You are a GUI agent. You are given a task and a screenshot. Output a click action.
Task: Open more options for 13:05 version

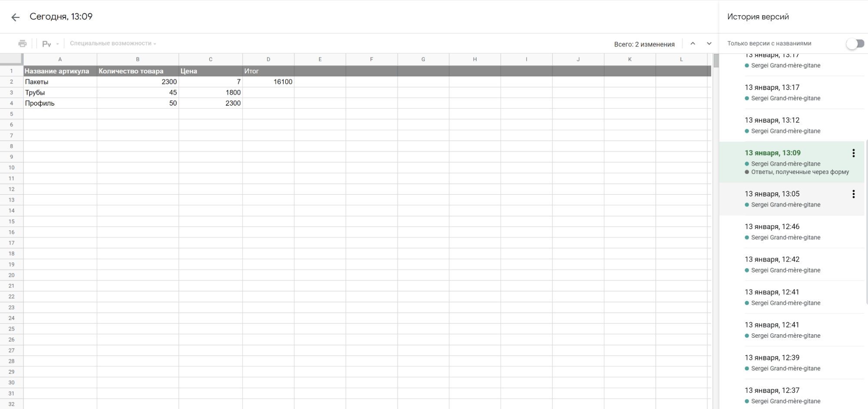coord(853,194)
